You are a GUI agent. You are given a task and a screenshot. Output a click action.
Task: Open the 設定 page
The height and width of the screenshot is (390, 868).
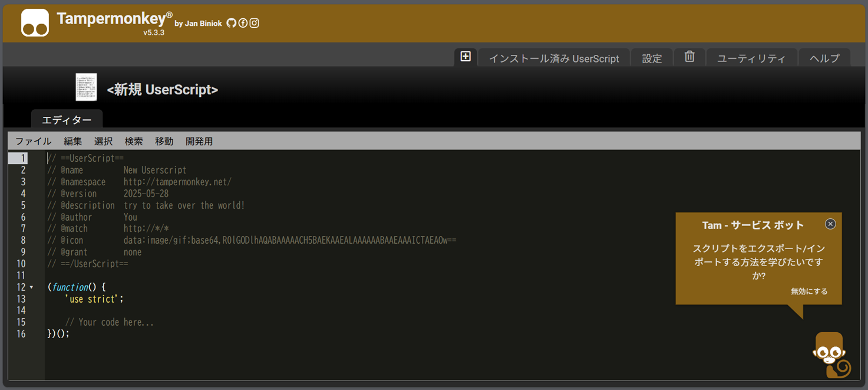coord(652,58)
